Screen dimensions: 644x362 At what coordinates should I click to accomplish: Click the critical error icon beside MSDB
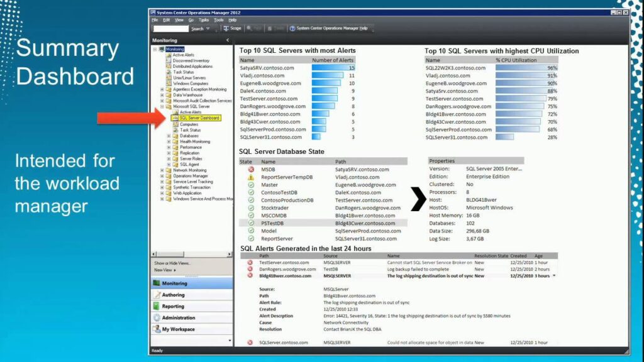(250, 170)
